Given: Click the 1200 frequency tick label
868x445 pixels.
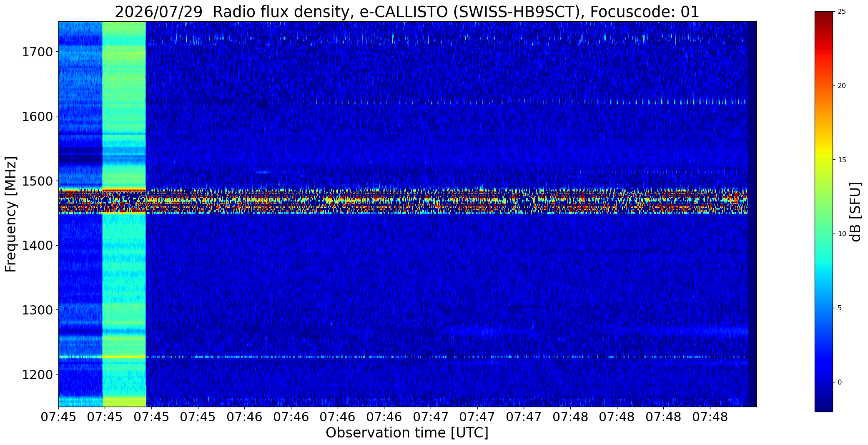Looking at the screenshot, I should 38,375.
